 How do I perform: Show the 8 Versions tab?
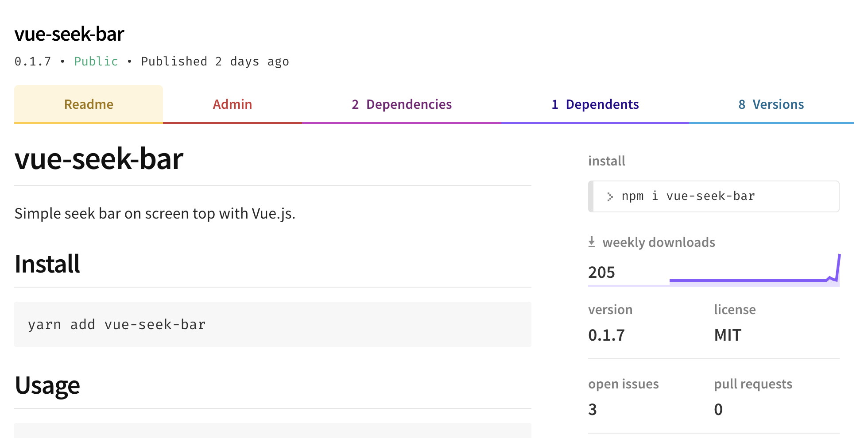click(771, 104)
